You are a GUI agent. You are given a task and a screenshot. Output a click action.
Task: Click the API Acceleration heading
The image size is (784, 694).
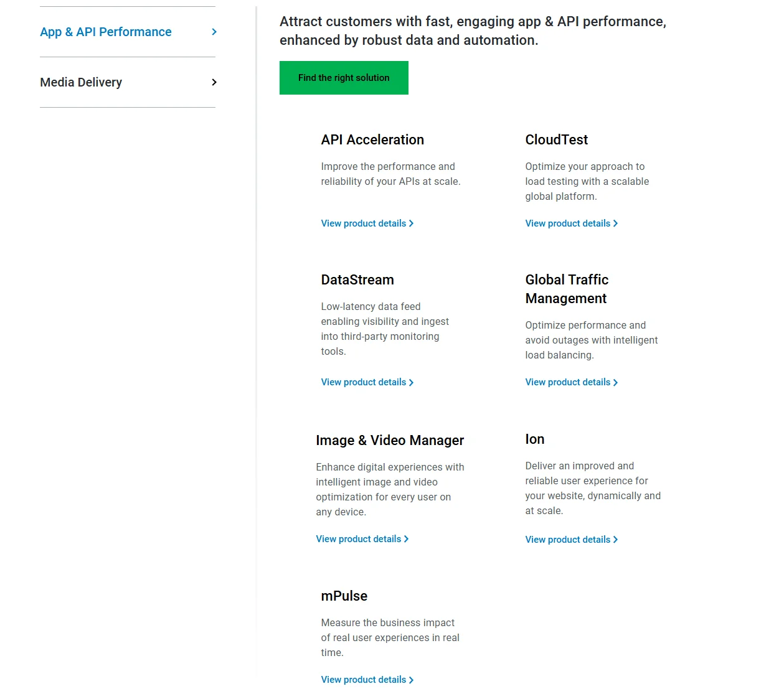click(372, 139)
